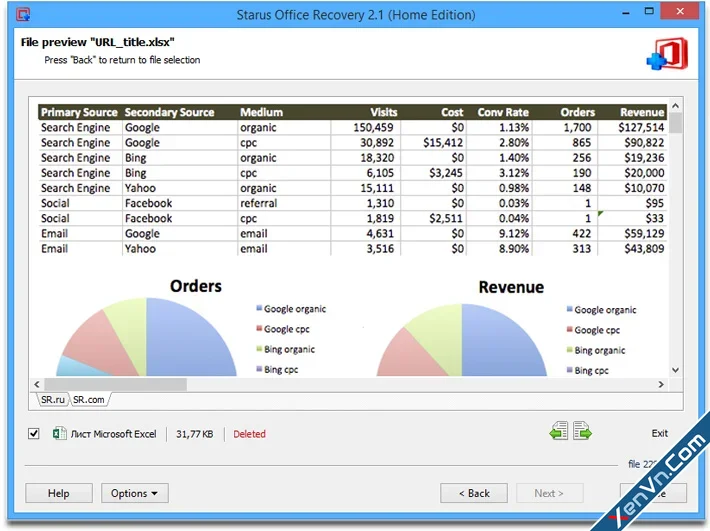
Task: Click the Secondary Source column header
Action: pos(169,112)
